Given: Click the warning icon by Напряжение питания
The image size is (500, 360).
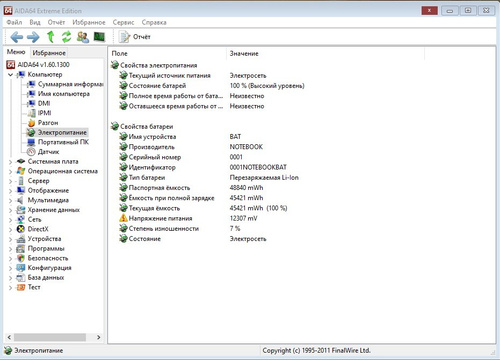Looking at the screenshot, I should pyautogui.click(x=123, y=218).
